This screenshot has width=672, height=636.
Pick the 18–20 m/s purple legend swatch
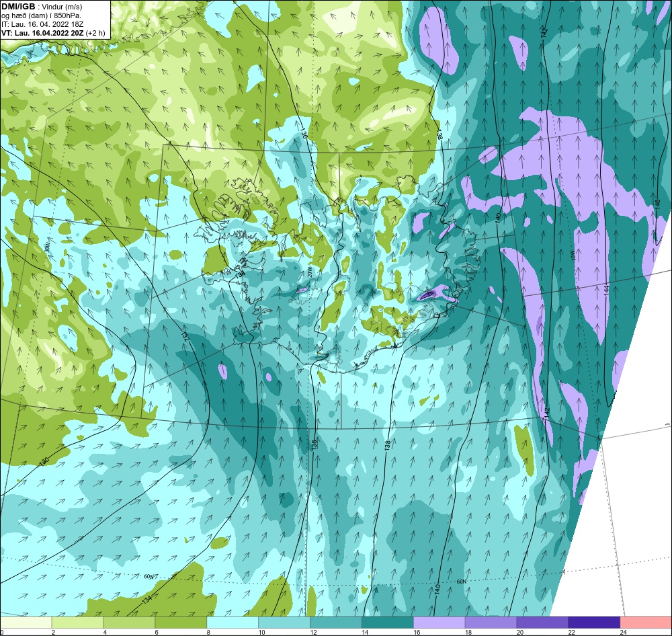(491, 622)
